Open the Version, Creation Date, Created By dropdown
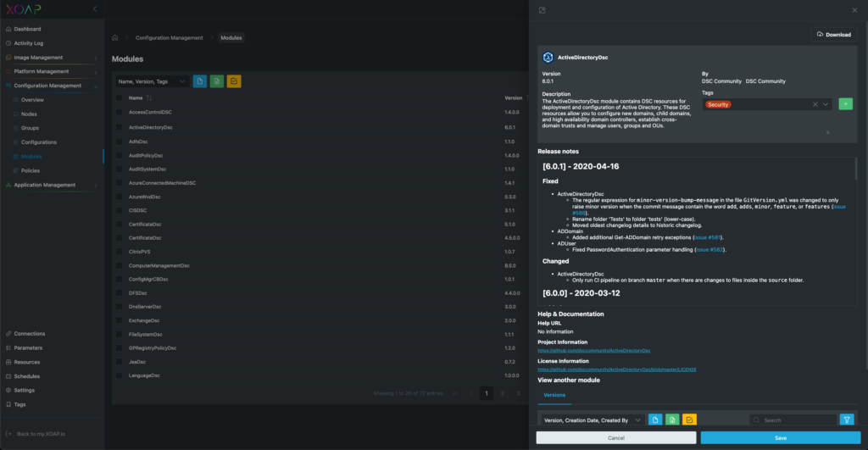The width and height of the screenshot is (868, 450). pyautogui.click(x=593, y=420)
